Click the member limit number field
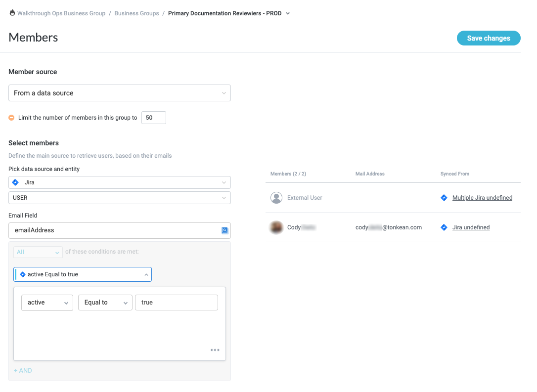 pyautogui.click(x=153, y=118)
